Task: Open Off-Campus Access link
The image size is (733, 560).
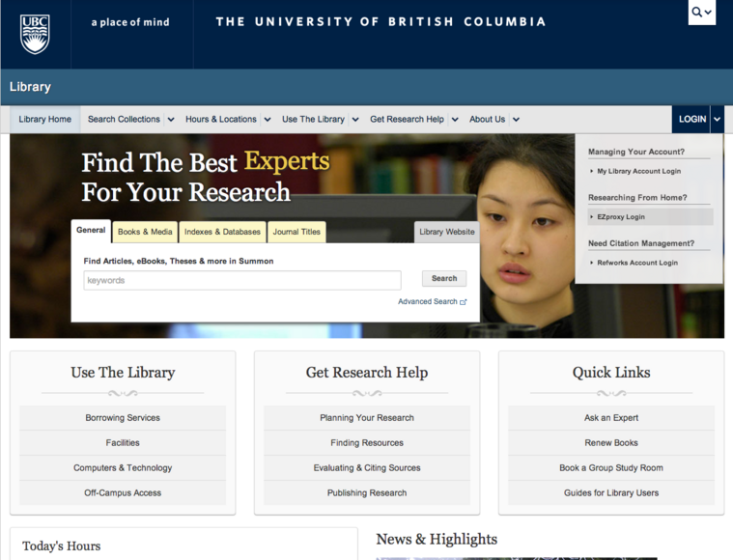Action: 123,492
